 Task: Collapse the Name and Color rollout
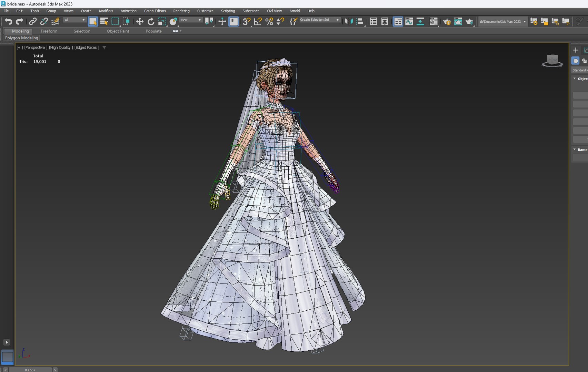coord(575,149)
